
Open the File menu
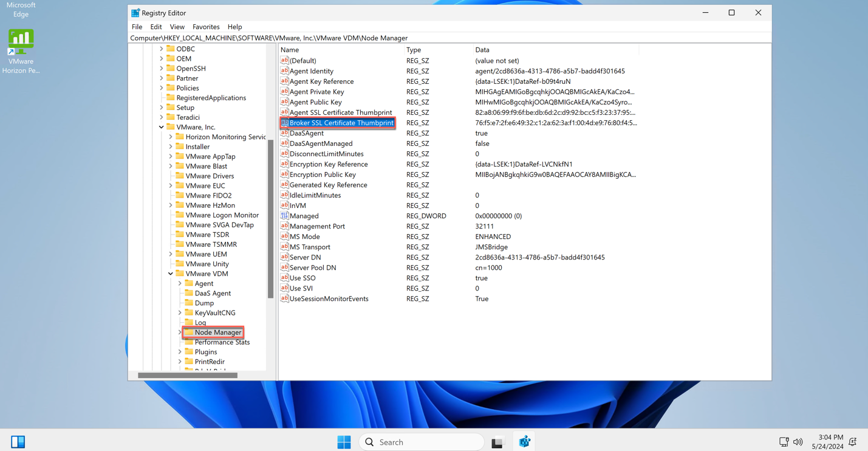point(137,27)
